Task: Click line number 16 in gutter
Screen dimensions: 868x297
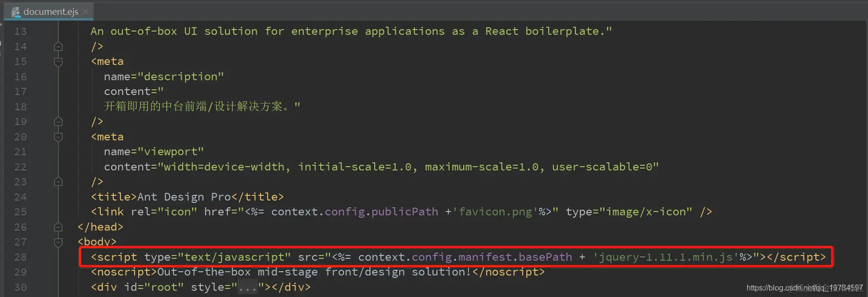Action: (x=20, y=77)
